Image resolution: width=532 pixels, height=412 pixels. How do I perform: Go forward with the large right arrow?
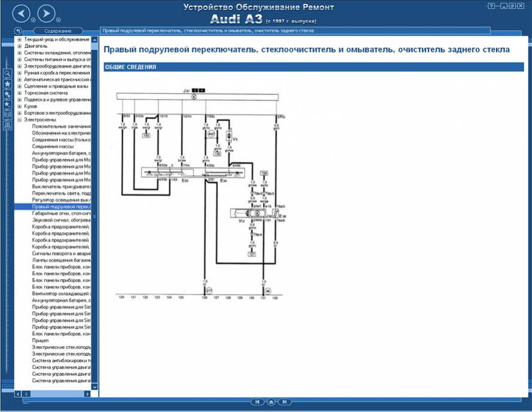[x=47, y=14]
